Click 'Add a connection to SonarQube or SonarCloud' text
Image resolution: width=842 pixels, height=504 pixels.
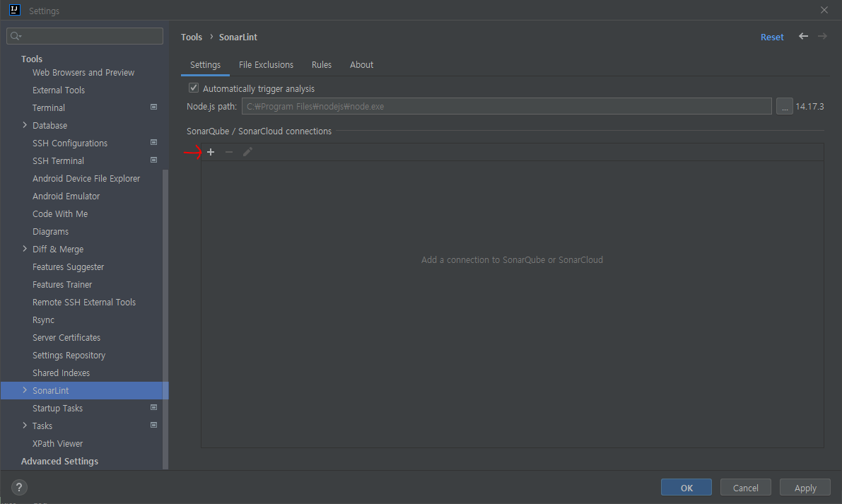[512, 260]
